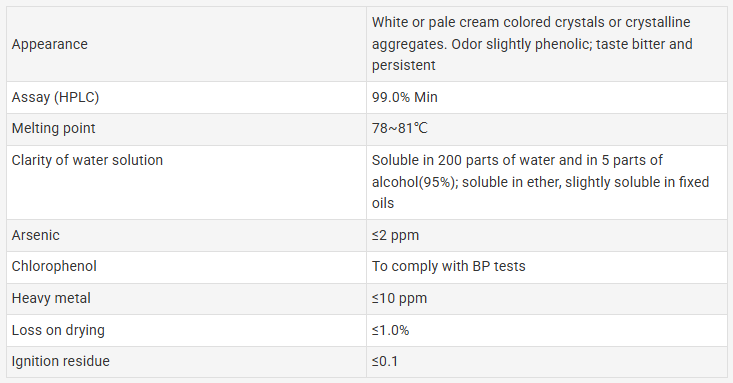
Task: Click the word oils in solubility cell
Action: click(383, 203)
